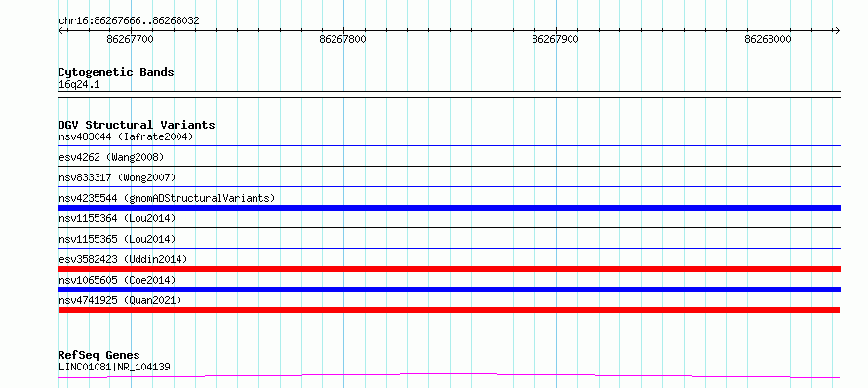This screenshot has width=868, height=388.
Task: Click the 86267700 ruler coordinate
Action: [130, 39]
